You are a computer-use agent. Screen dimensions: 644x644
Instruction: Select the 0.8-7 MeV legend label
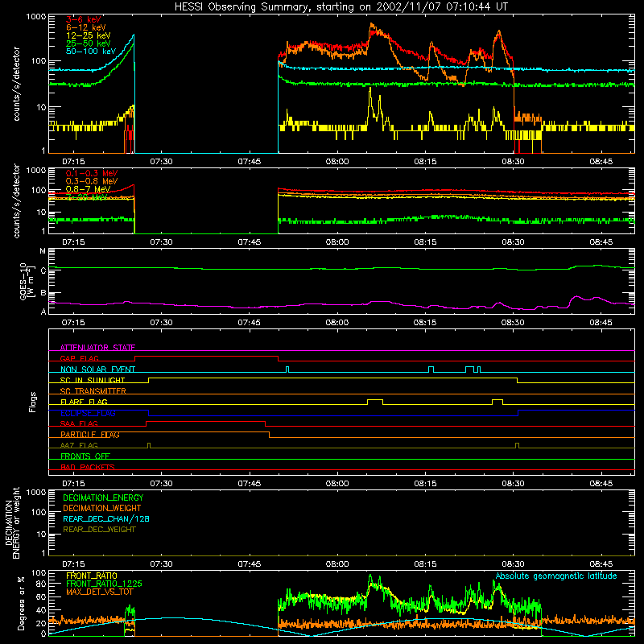click(88, 189)
